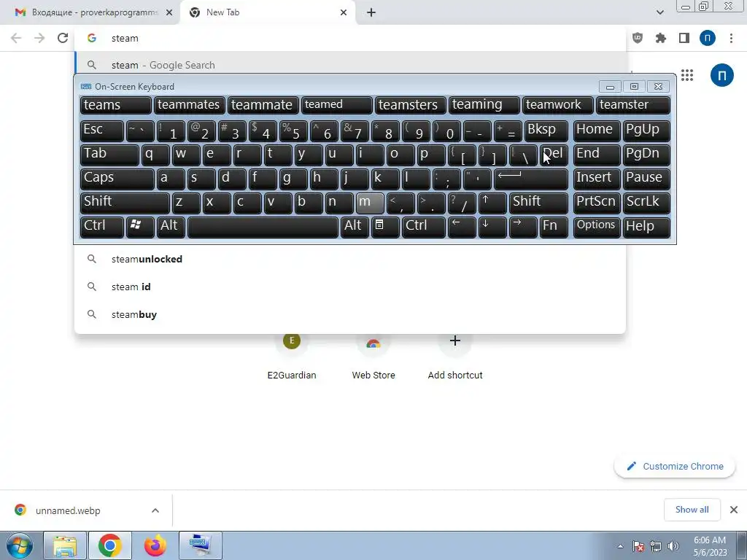This screenshot has width=747, height=560.
Task: Open the Google apps grid
Action: tap(687, 75)
